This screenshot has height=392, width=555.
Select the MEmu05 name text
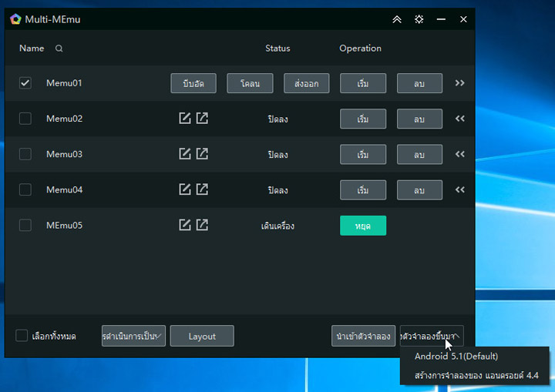click(x=65, y=225)
